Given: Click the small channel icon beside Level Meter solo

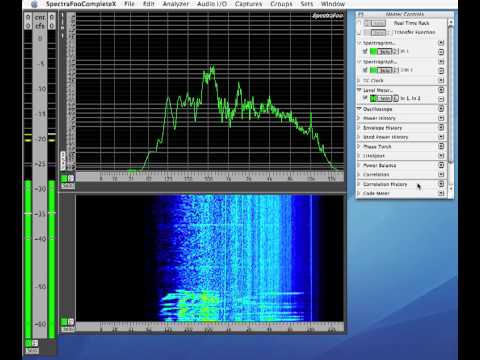Looking at the screenshot, I should coord(395,98).
